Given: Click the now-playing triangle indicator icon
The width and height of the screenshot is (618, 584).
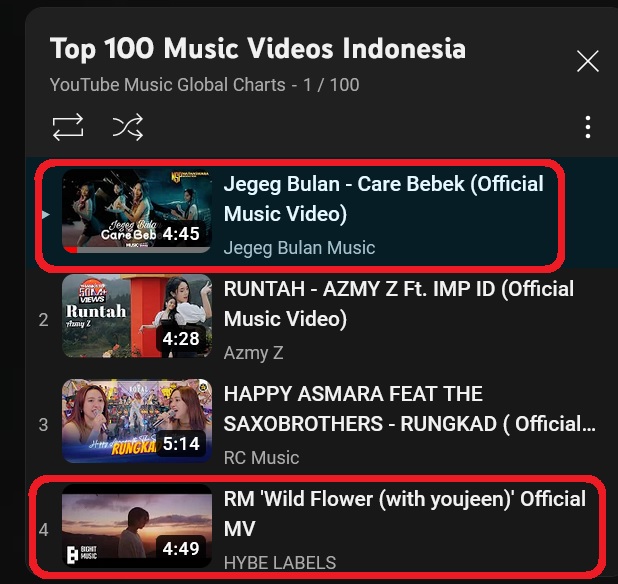Looking at the screenshot, I should coord(46,215).
